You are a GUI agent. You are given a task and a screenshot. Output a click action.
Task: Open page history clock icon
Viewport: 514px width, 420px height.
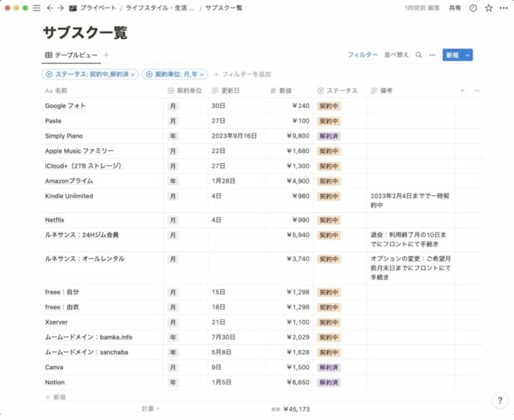tap(474, 8)
